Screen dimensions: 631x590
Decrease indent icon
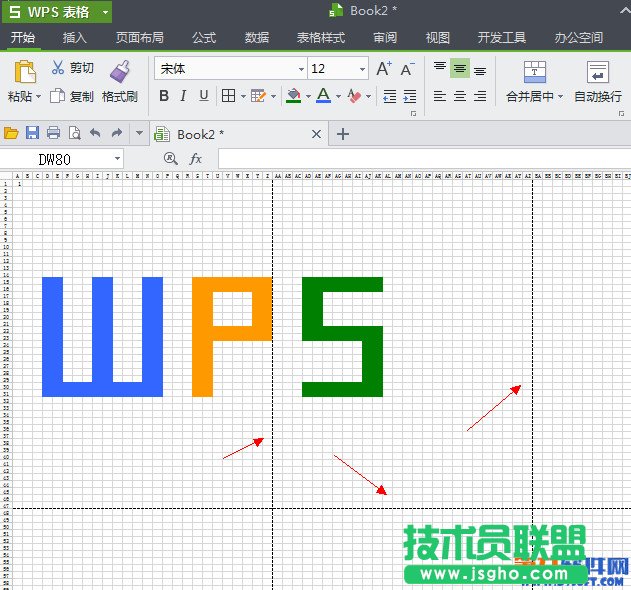point(390,96)
